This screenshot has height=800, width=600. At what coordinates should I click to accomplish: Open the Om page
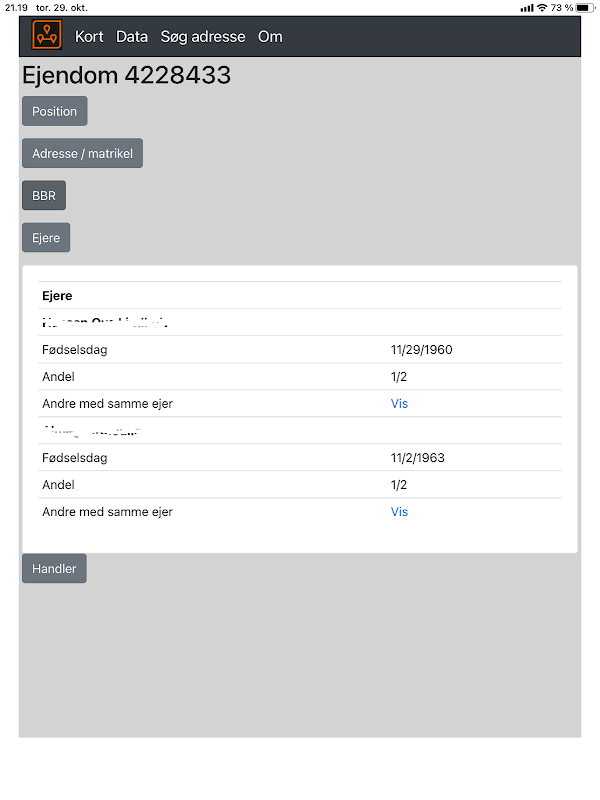point(270,37)
